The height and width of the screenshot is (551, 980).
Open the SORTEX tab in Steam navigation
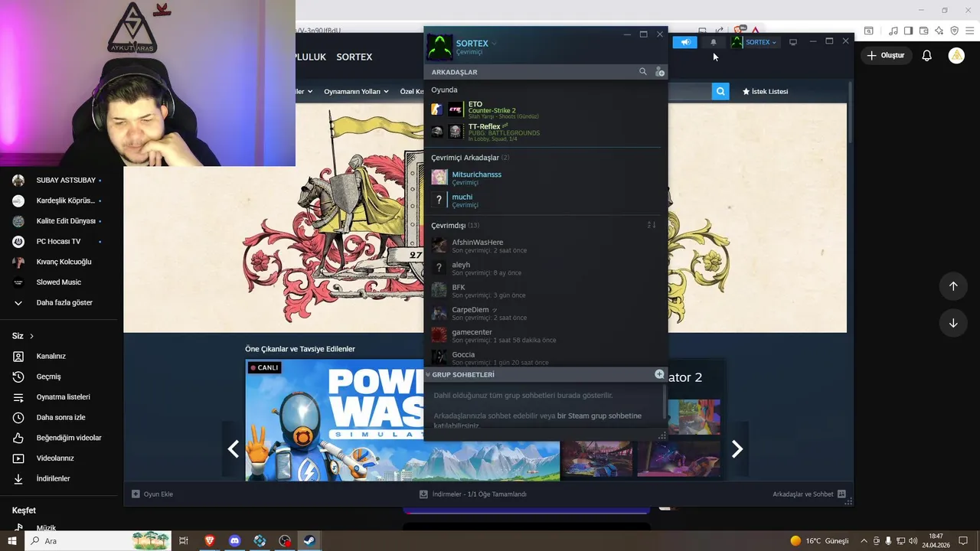[354, 57]
